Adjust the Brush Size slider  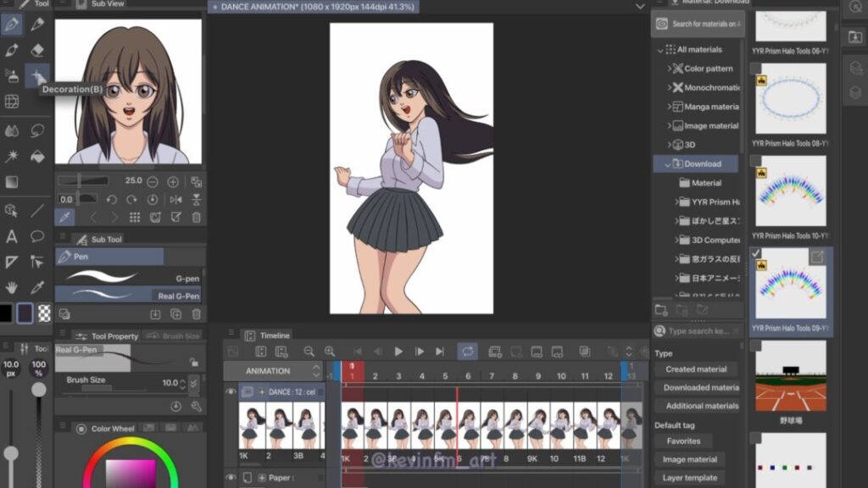click(113, 388)
